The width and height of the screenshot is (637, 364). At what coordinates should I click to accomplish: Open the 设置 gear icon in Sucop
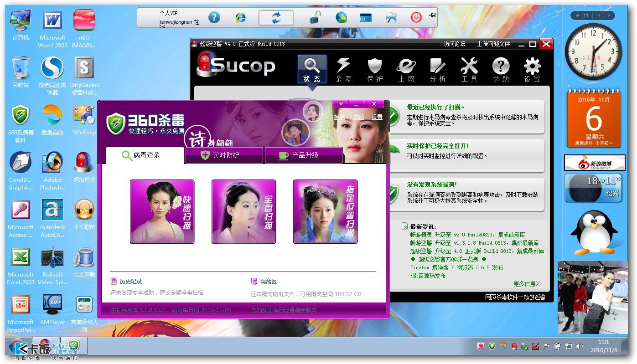[532, 70]
